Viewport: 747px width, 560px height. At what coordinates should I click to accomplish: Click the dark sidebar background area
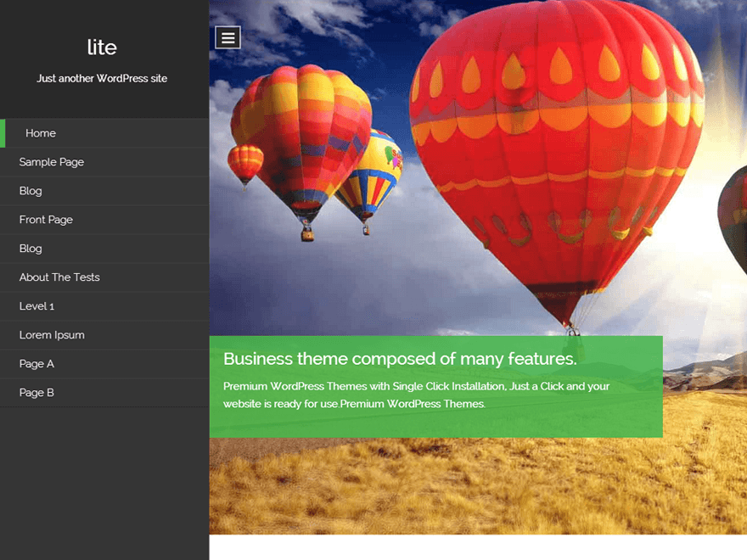(102, 475)
